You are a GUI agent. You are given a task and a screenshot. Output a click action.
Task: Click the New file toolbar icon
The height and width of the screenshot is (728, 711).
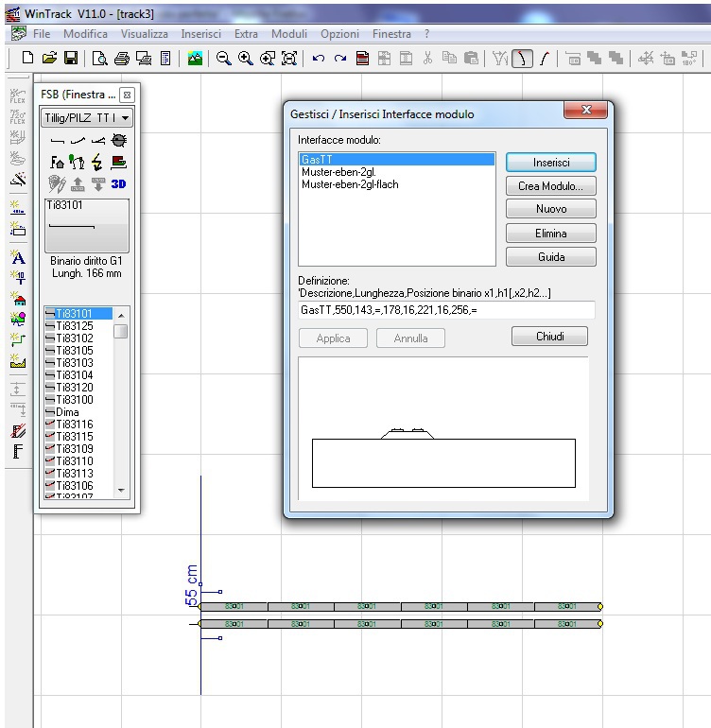point(27,58)
